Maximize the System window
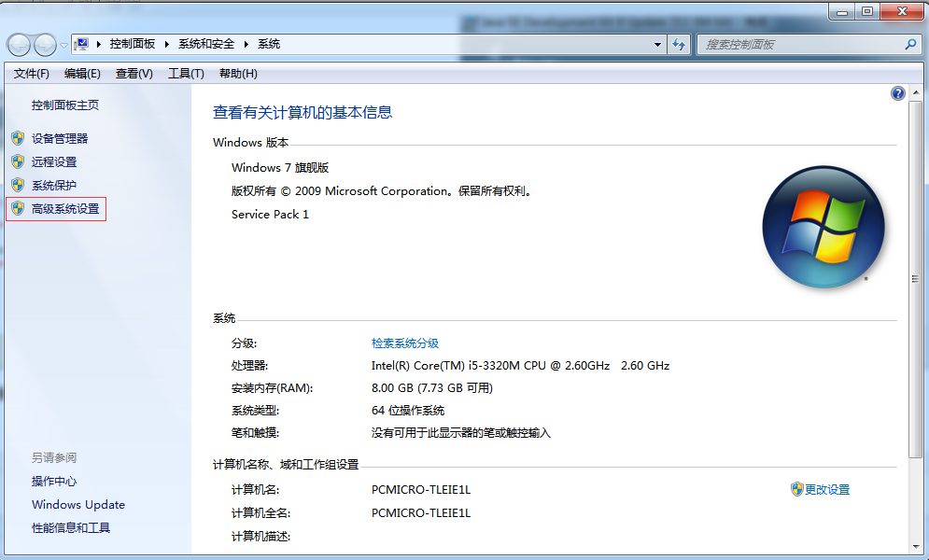The image size is (929, 560). click(x=866, y=11)
